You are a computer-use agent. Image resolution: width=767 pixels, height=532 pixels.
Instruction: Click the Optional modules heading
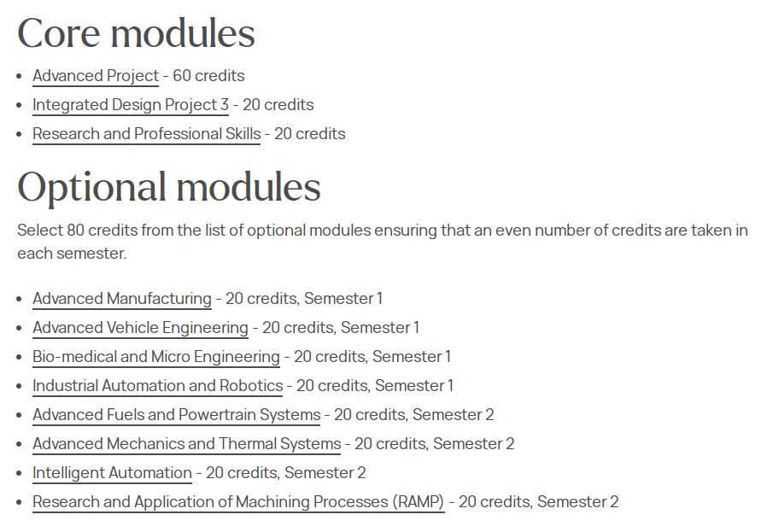pyautogui.click(x=169, y=187)
